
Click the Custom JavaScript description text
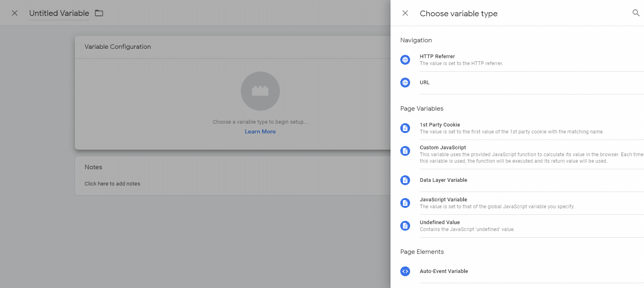[532, 158]
